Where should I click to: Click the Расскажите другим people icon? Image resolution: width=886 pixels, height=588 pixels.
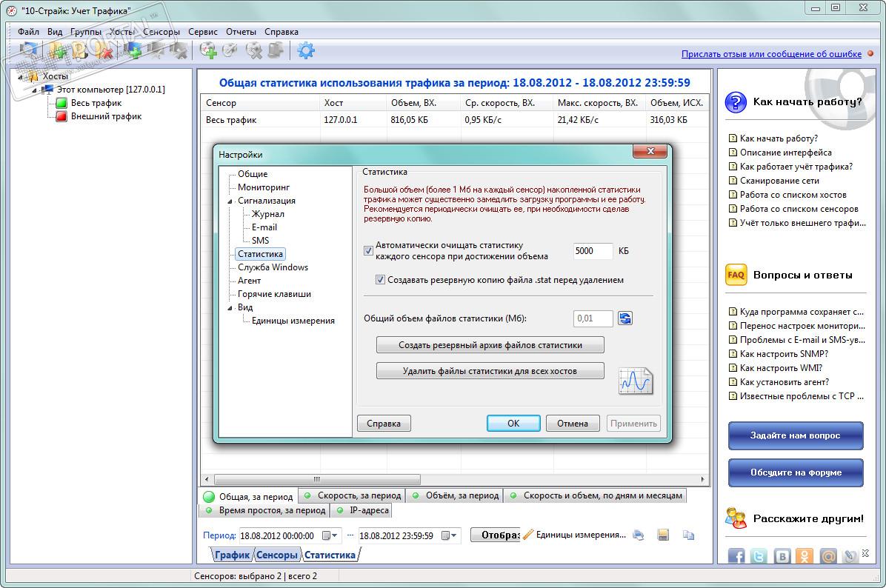(x=736, y=518)
